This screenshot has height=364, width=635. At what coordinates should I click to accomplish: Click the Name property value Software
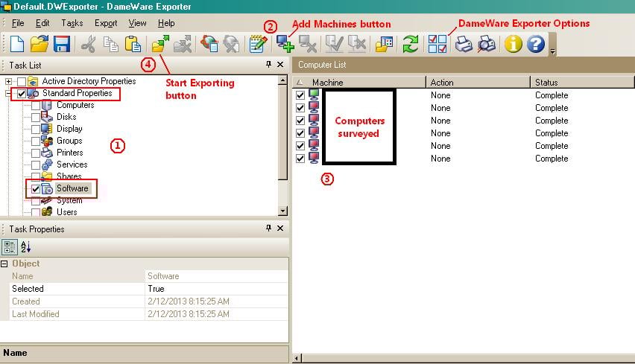pos(217,276)
